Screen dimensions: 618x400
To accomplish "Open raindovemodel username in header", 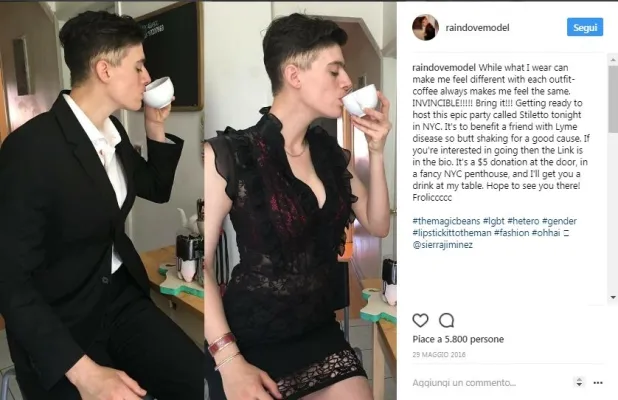I will pos(477,28).
